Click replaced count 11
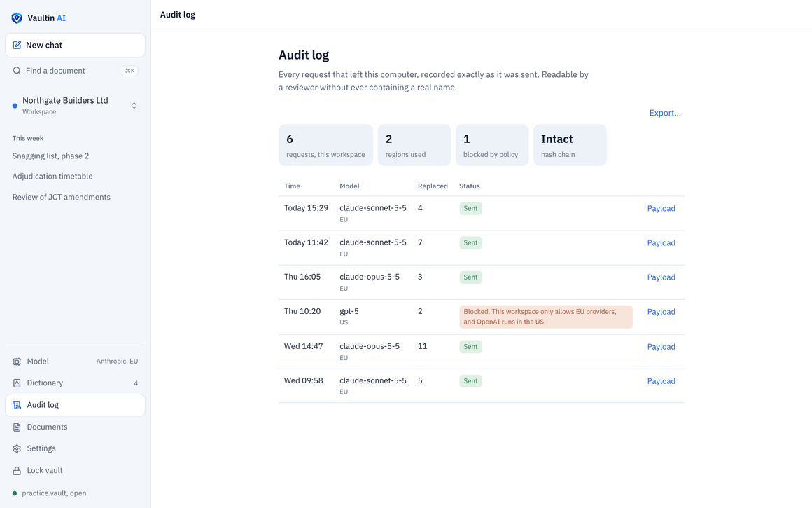 [x=423, y=346]
